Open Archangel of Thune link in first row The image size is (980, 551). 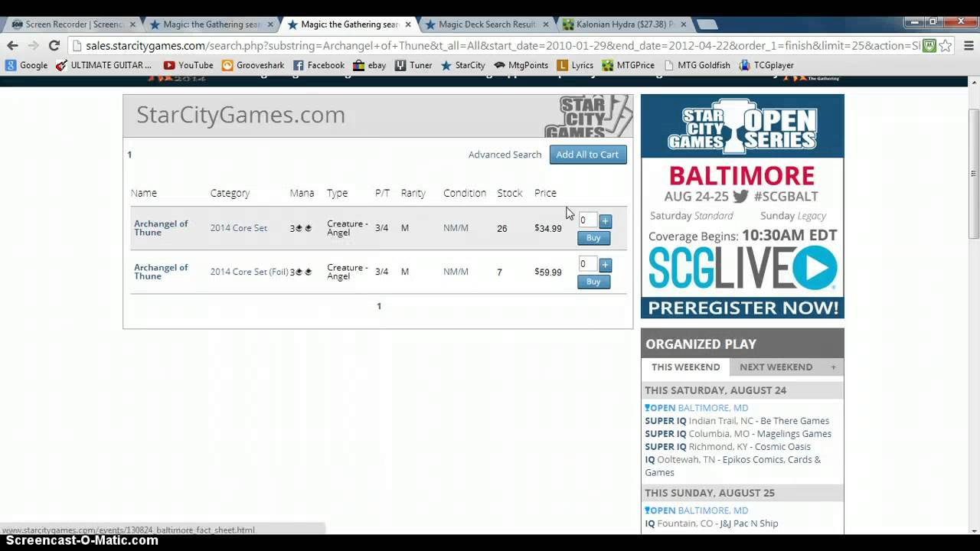(x=161, y=228)
